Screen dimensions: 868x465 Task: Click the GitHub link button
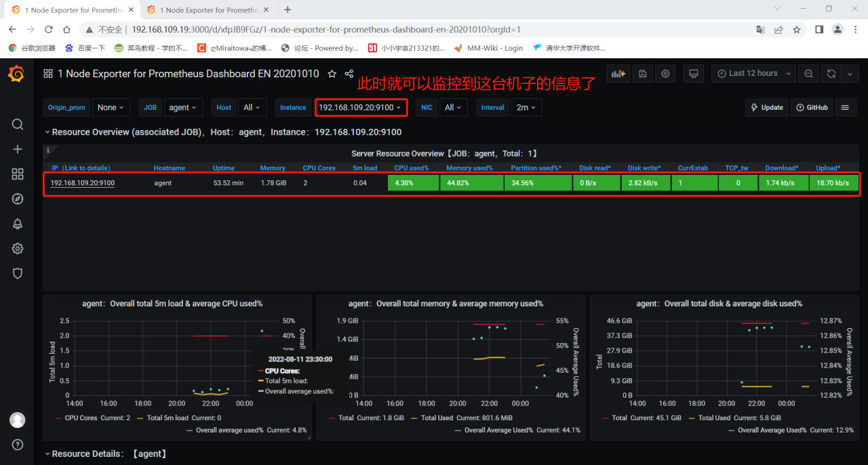click(812, 108)
